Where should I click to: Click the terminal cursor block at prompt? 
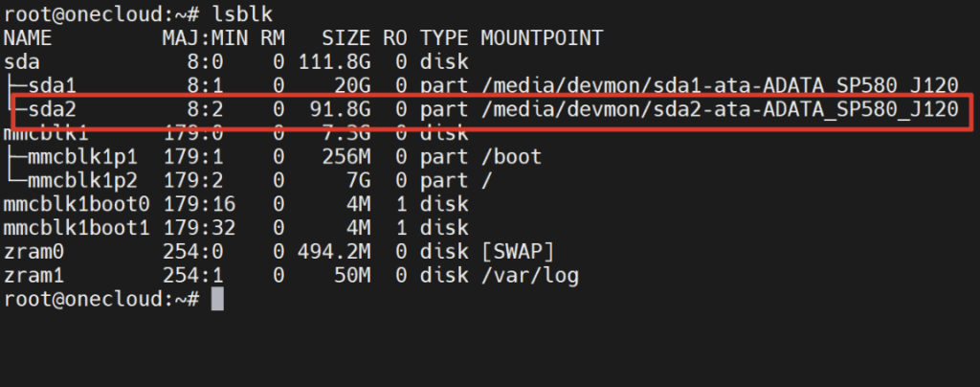(217, 299)
